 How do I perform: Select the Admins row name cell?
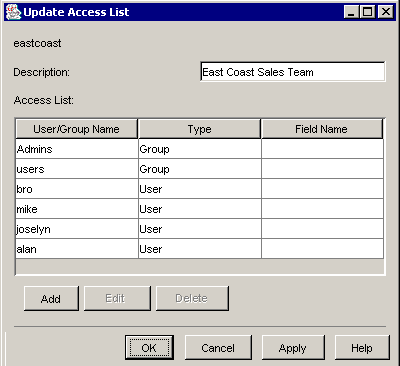tap(77, 149)
